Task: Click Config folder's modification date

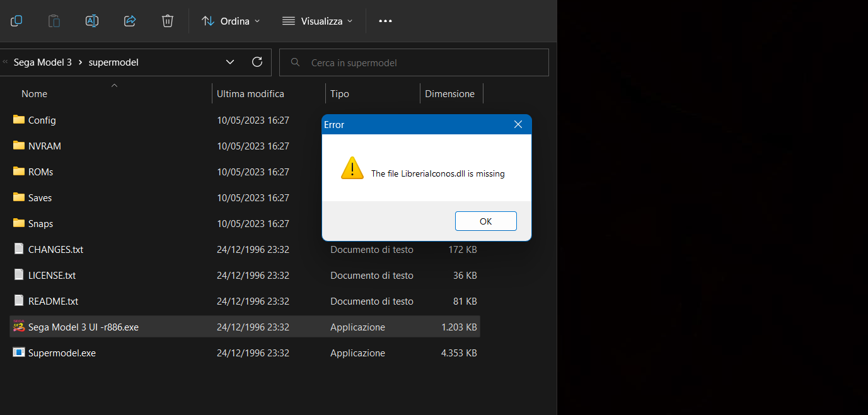Action: (253, 120)
